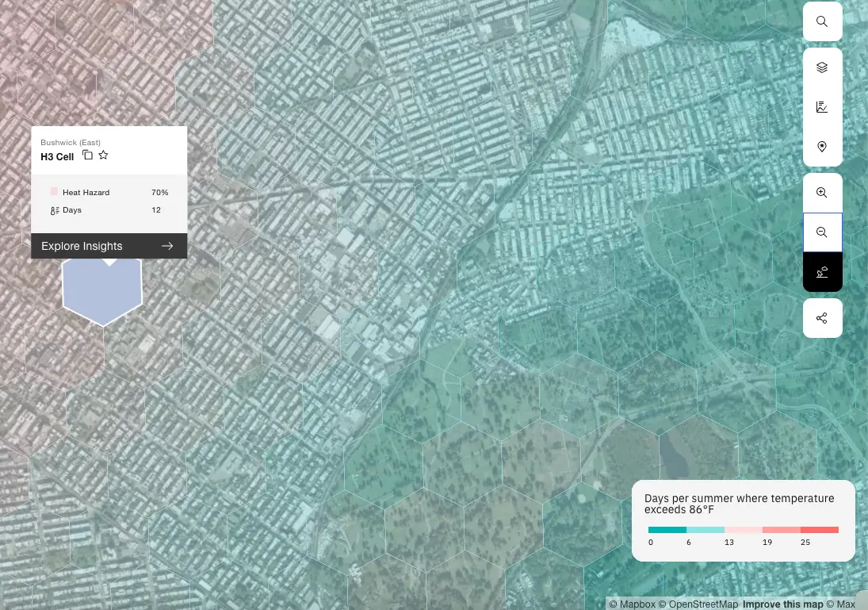Zoom in on the map
868x610 pixels.
click(822, 193)
